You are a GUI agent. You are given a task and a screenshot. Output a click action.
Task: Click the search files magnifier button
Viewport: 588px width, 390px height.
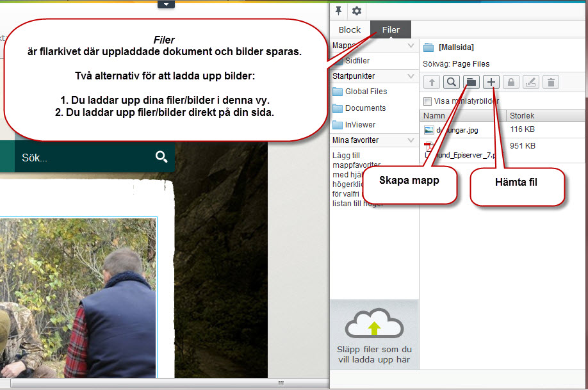tap(452, 82)
